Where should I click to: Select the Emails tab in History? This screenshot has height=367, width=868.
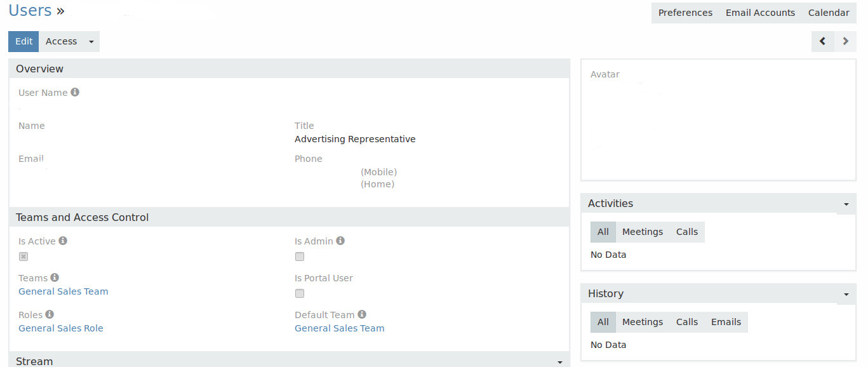(726, 323)
